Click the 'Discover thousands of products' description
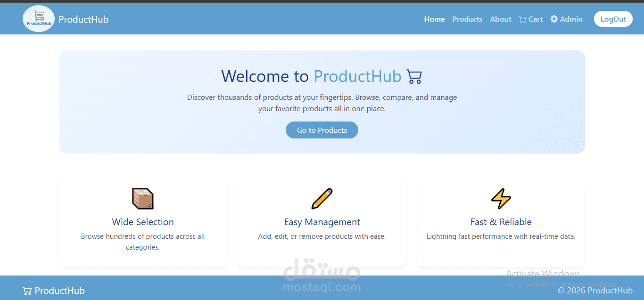 tap(322, 103)
